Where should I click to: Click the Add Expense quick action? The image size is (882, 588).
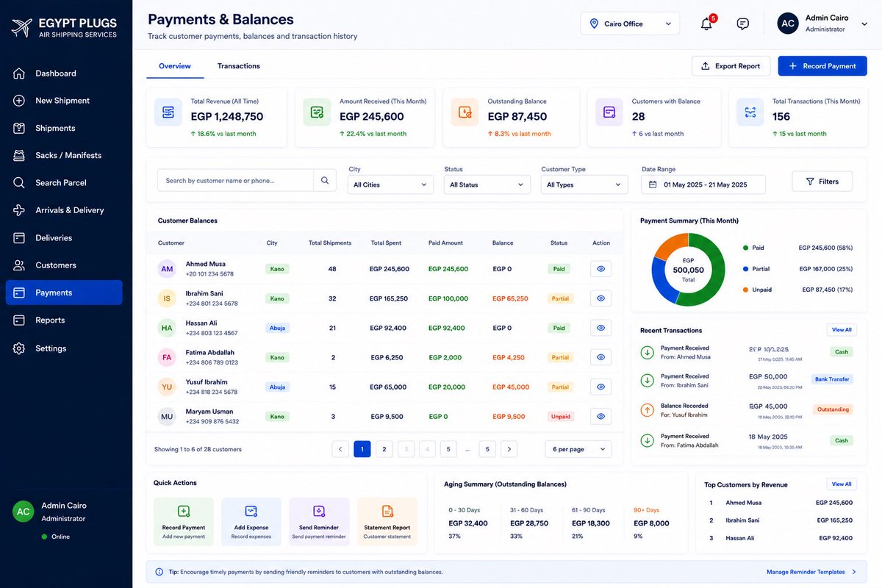pos(251,522)
